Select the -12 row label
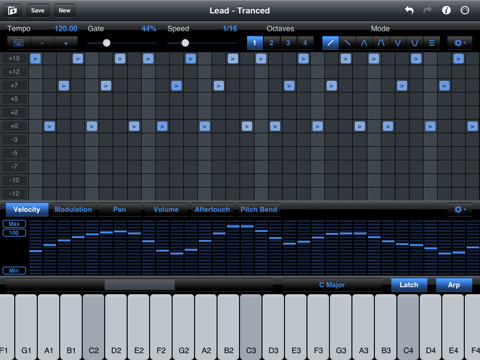 (14, 193)
